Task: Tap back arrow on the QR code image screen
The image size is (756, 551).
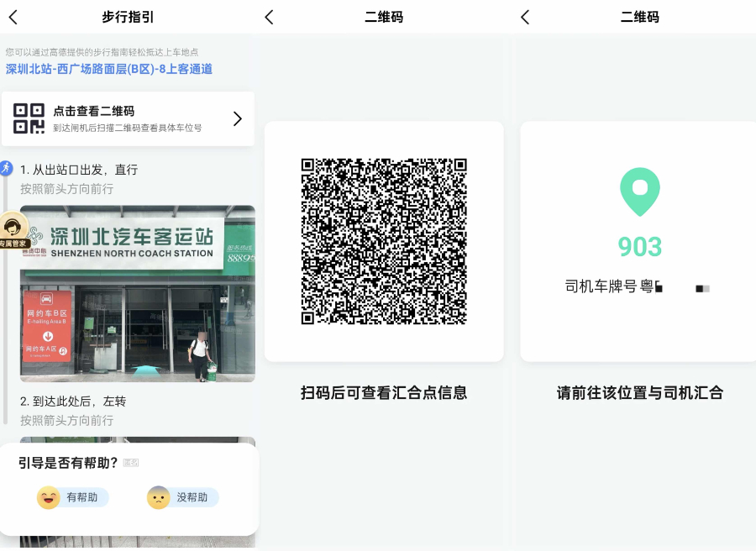Action: [x=269, y=17]
